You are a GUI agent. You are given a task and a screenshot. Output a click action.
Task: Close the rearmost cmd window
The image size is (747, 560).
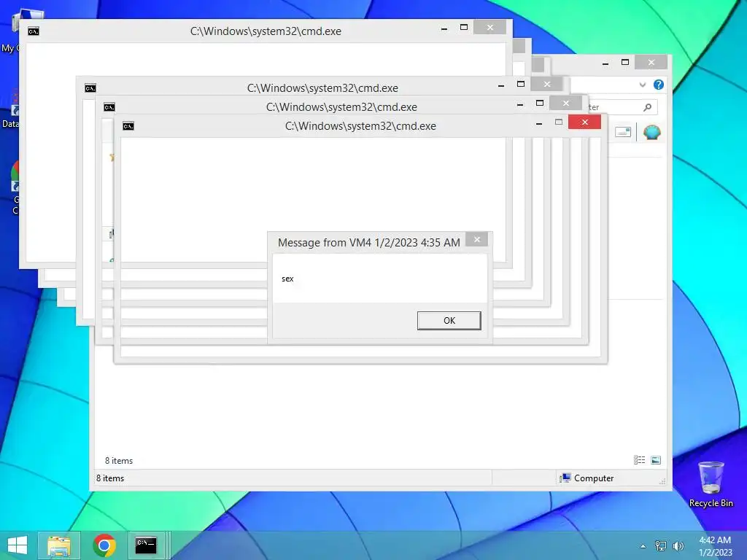point(489,28)
